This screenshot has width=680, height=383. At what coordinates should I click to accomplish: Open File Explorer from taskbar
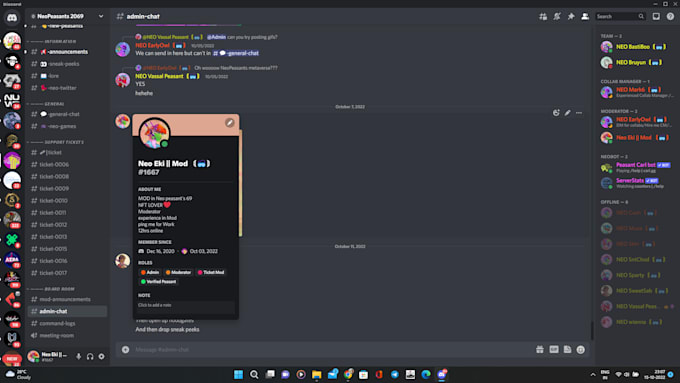click(317, 374)
